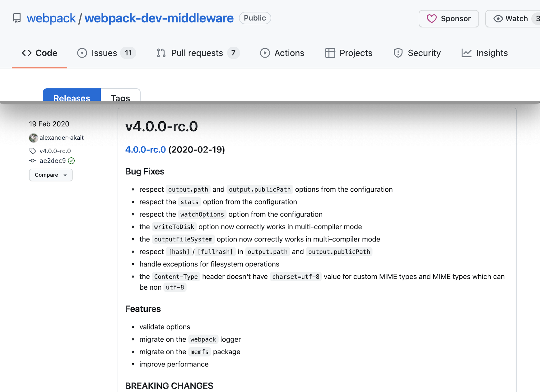
Task: Click the commit icon beside ae2dec9
Action: [x=33, y=161]
